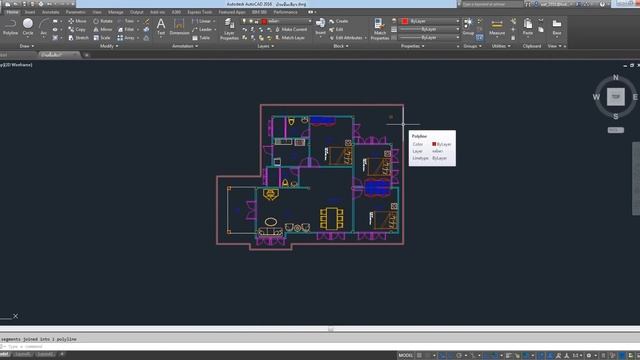Open the Manage ribbon tab
The image size is (640, 360).
(x=116, y=12)
